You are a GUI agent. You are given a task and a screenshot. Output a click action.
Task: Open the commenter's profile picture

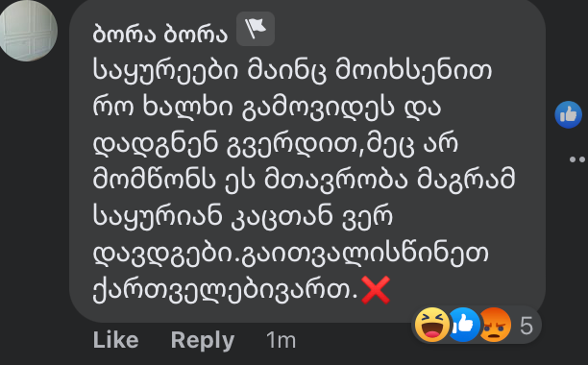click(28, 31)
